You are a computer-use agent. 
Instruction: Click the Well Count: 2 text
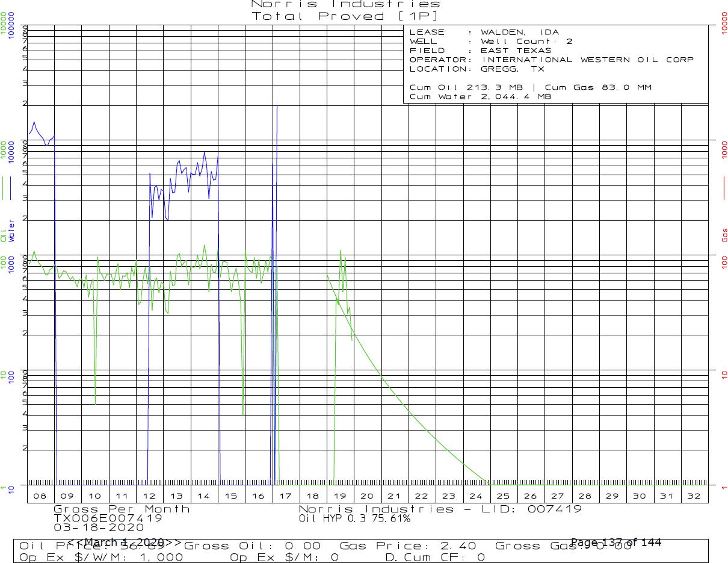pyautogui.click(x=526, y=42)
